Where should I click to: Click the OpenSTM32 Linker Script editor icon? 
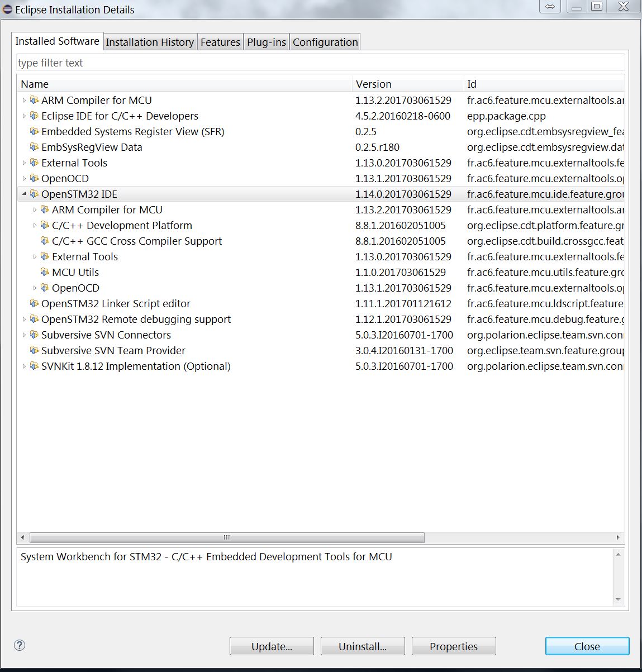point(34,303)
